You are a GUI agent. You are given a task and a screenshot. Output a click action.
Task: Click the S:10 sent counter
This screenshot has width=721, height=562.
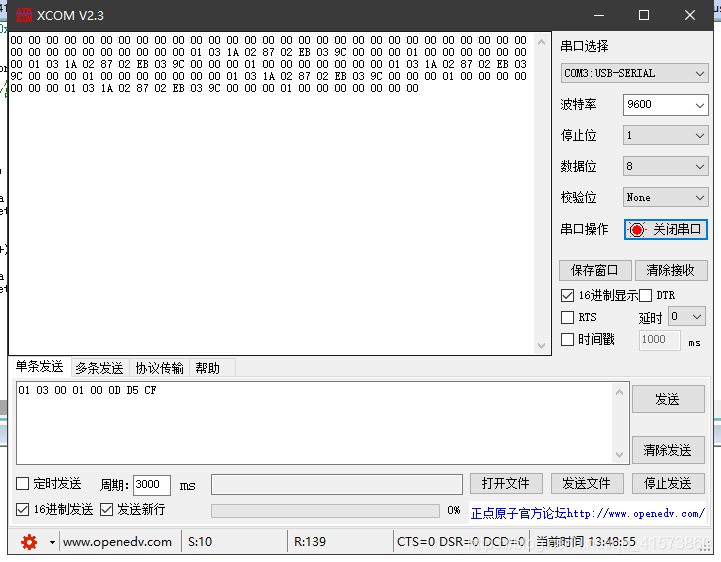point(200,542)
